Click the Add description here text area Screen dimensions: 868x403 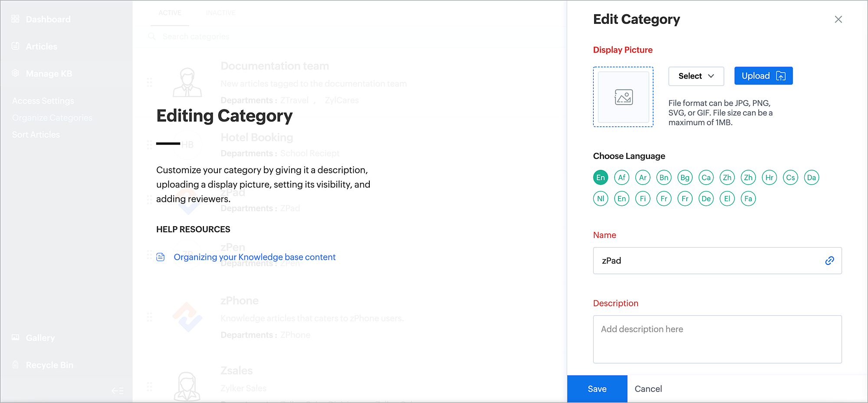(717, 339)
